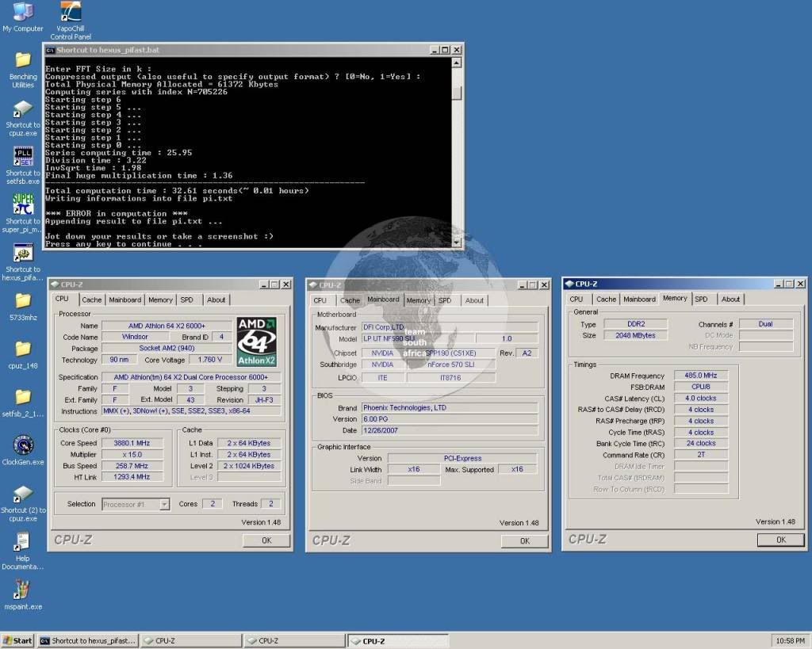Activate the third CPU-Z taskbar button
This screenshot has width=812, height=649.
point(398,641)
